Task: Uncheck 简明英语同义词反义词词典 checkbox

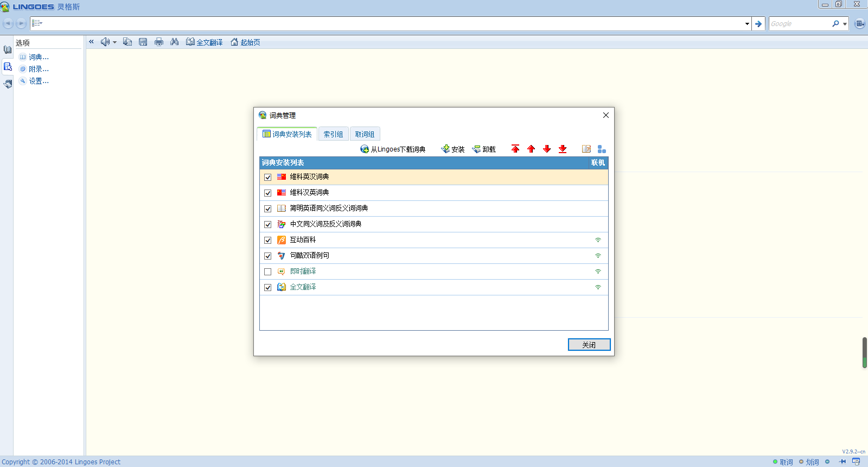Action: pyautogui.click(x=267, y=209)
